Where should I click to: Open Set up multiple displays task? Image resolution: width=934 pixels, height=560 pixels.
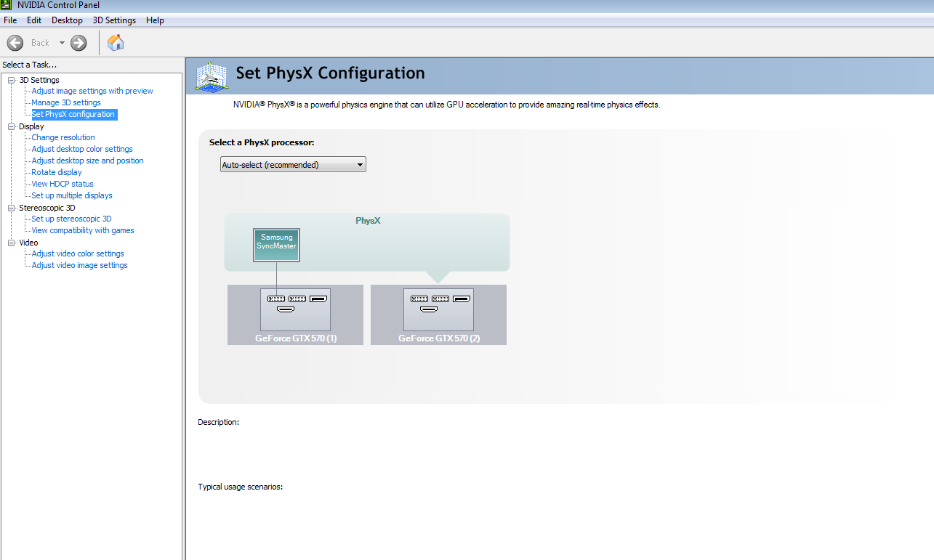coord(72,195)
